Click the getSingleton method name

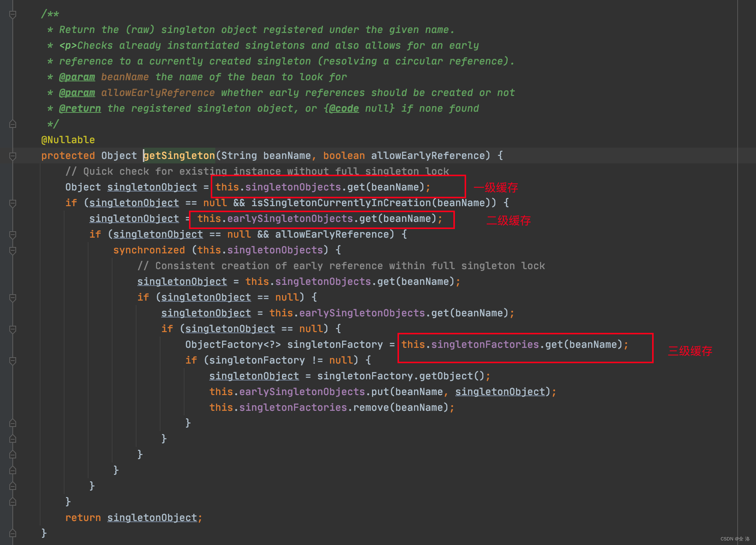point(179,156)
